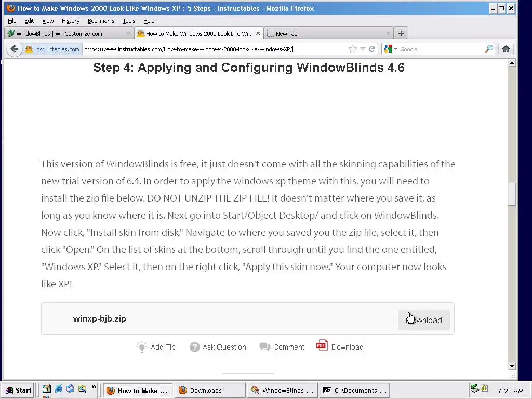Click the page scrollbar up arrow
532x399 pixels.
(512, 63)
